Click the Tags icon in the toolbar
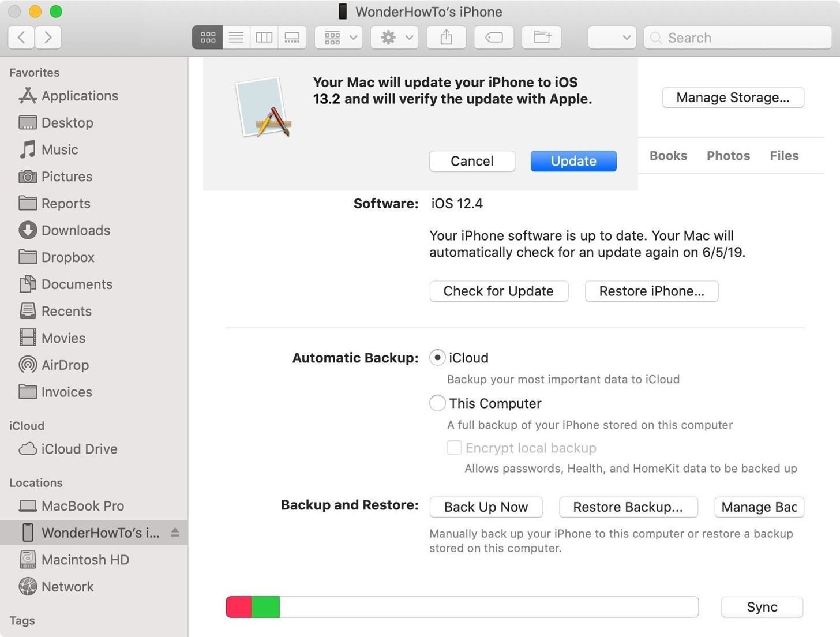 (x=493, y=37)
